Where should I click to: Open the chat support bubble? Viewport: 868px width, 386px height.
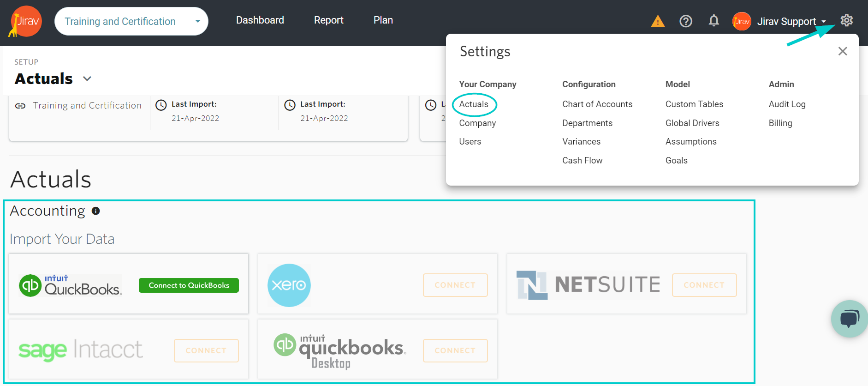click(849, 319)
